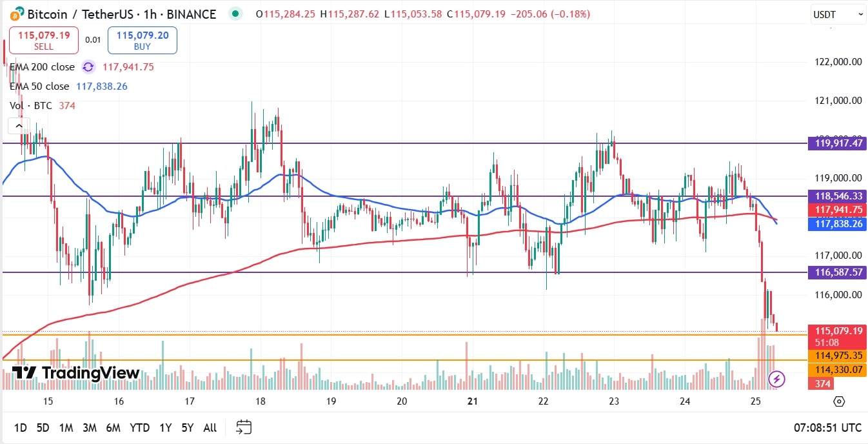Click the 117,941.75 red EMA price label

[836, 210]
